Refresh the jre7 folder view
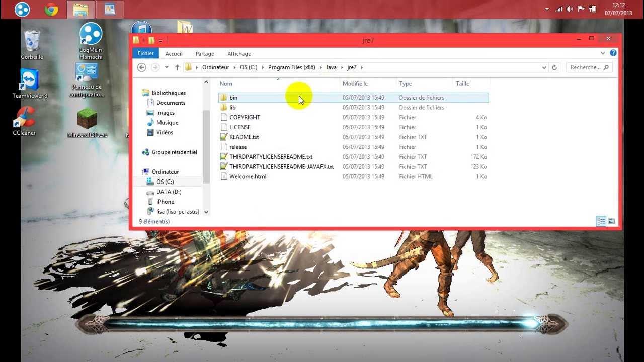Image resolution: width=644 pixels, height=362 pixels. tap(555, 67)
